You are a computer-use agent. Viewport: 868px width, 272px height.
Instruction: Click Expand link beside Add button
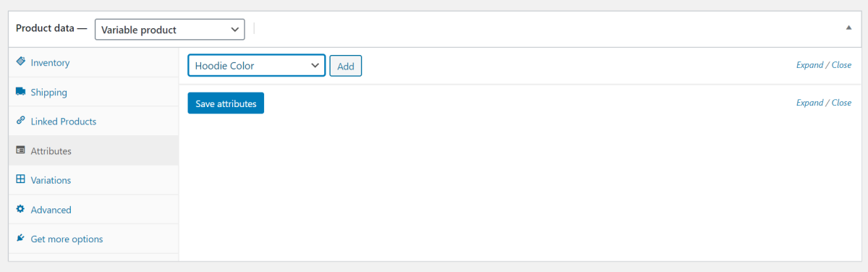pos(810,65)
